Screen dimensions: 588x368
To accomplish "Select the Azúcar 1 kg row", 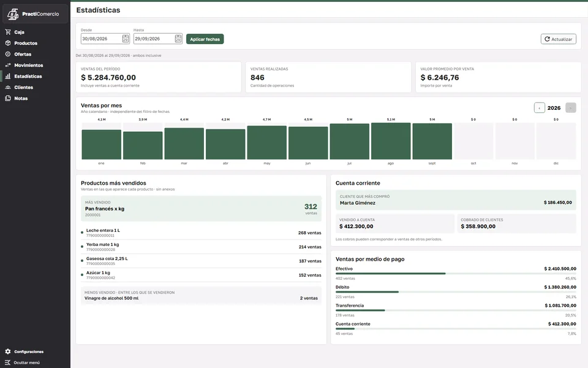I will click(201, 275).
